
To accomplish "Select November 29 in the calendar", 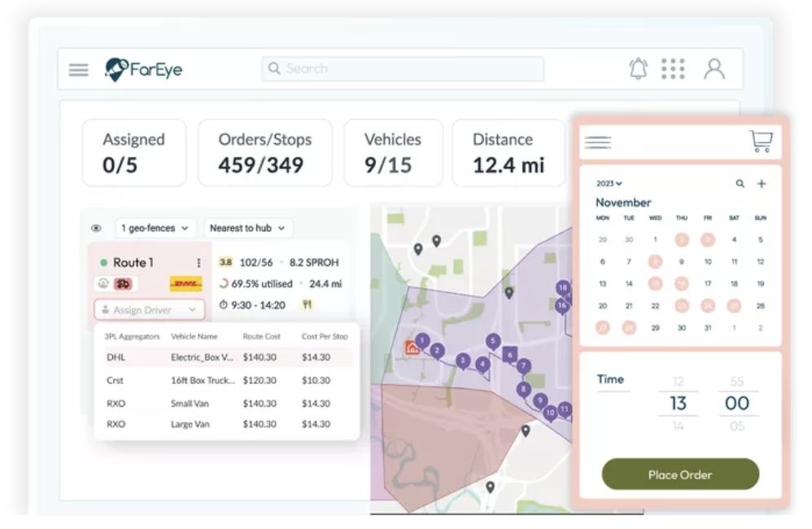I will 655,328.
